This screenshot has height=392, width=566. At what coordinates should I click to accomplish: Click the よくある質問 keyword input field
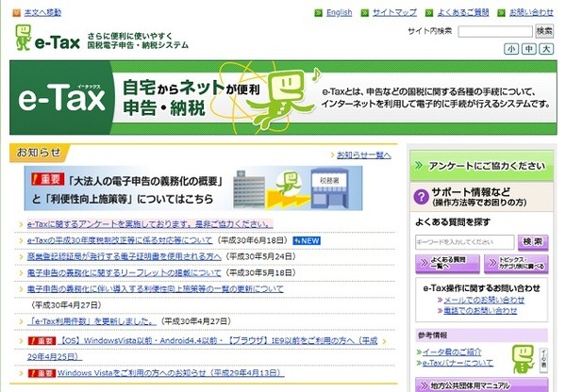click(464, 242)
